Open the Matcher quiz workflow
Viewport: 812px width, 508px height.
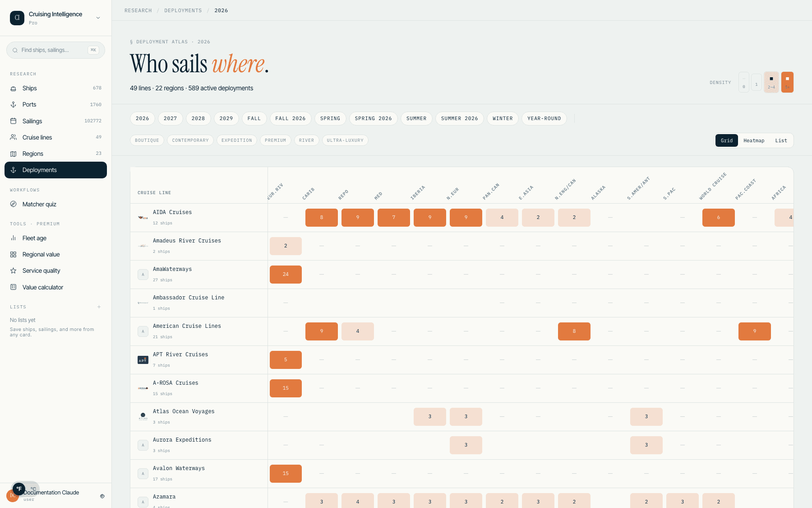click(x=55, y=204)
